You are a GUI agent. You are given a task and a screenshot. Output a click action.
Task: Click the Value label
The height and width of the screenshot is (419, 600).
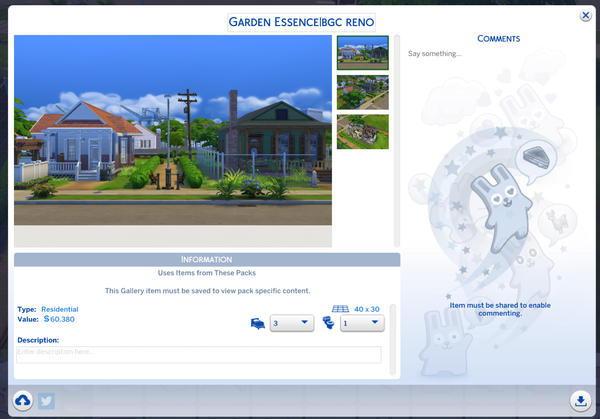tap(28, 319)
